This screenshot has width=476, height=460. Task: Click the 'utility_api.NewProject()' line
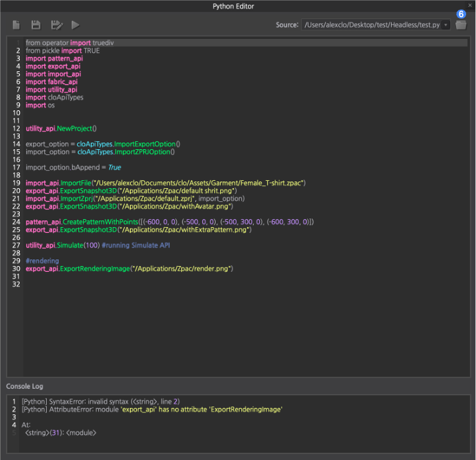(x=61, y=129)
